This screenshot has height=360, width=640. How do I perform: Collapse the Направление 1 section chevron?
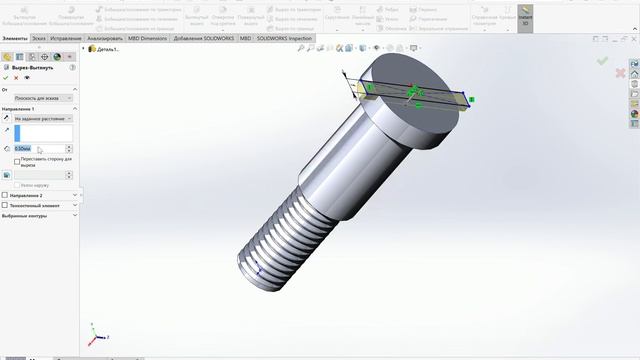[x=75, y=109]
